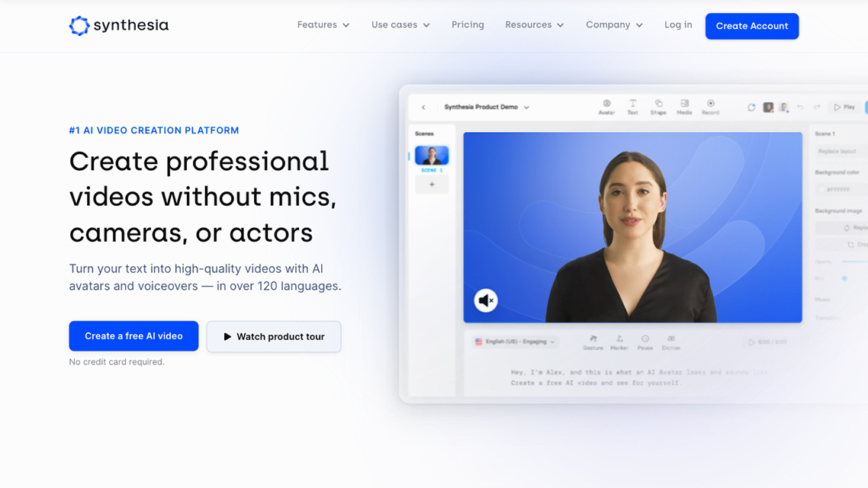Click the Marker icon
The width and height of the screenshot is (868, 488).
[x=619, y=342]
